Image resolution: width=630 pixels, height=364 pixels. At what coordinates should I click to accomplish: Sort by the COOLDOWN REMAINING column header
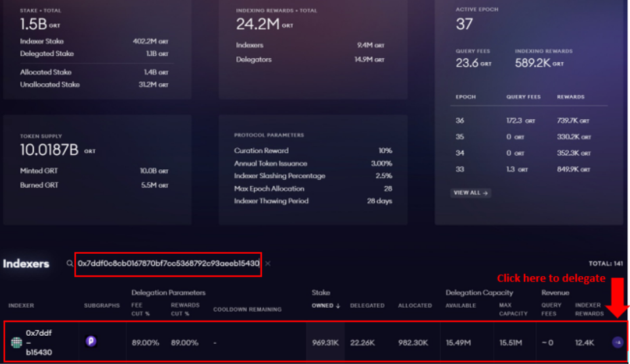tap(247, 310)
